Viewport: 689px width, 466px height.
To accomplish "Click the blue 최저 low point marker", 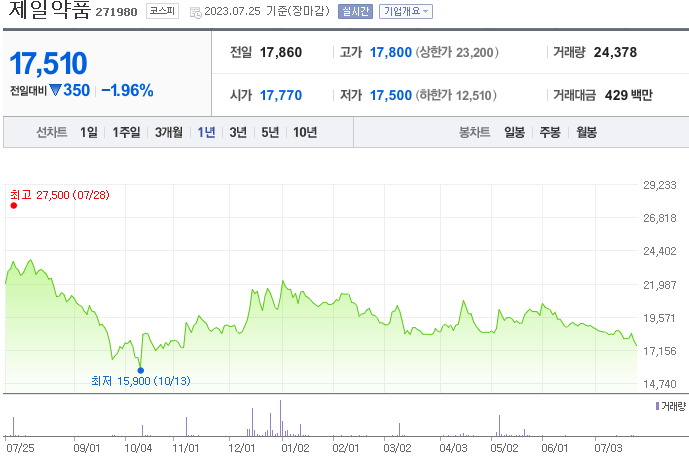I will [x=141, y=370].
